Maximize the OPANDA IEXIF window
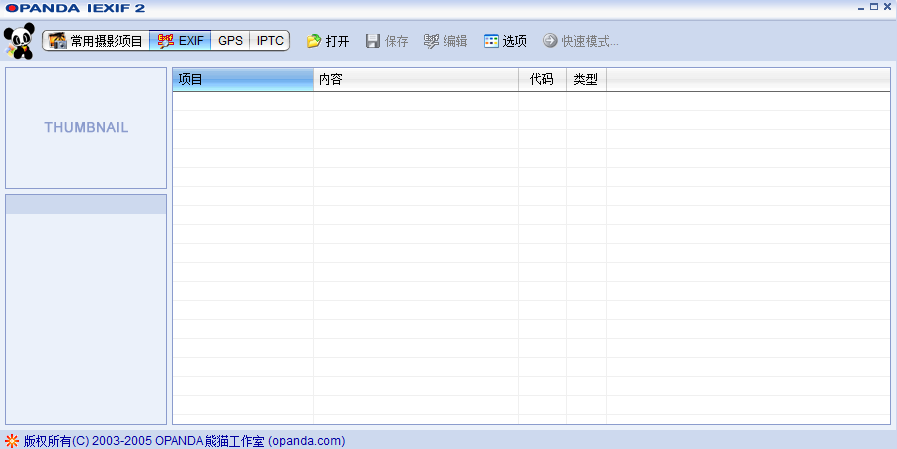 click(x=874, y=7)
